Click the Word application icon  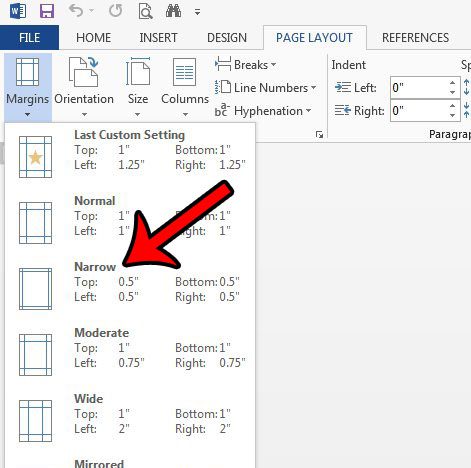click(x=18, y=11)
